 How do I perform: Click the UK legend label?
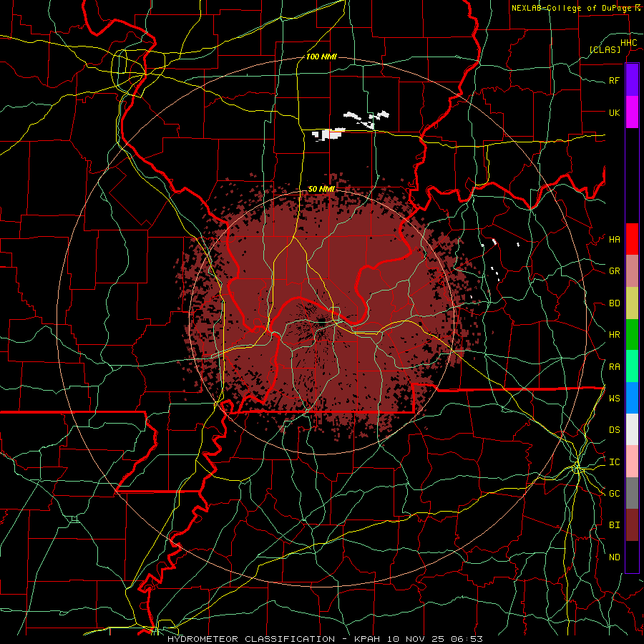[x=615, y=112]
